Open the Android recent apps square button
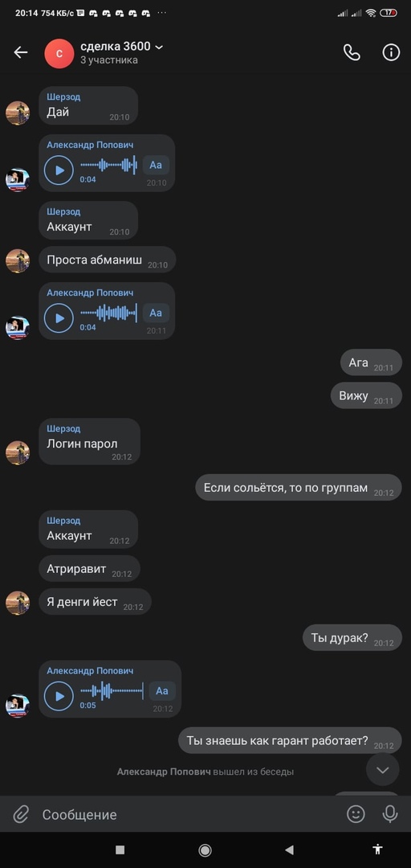Viewport: 411px width, 868px height. point(120,850)
